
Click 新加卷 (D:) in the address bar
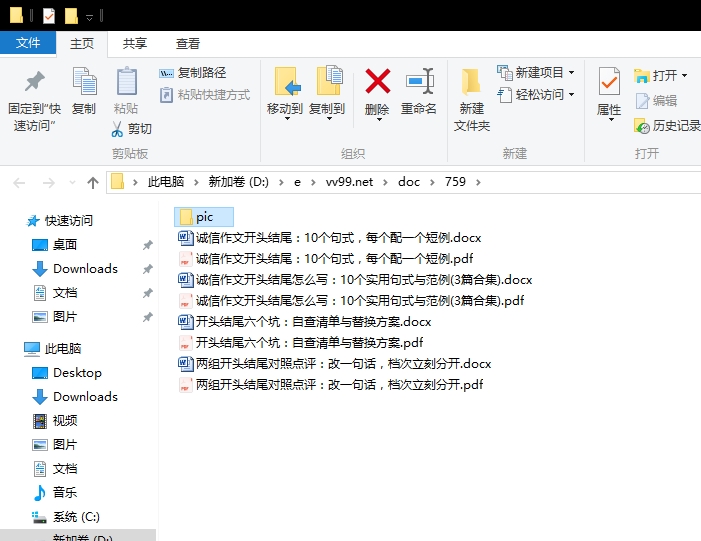(x=239, y=182)
